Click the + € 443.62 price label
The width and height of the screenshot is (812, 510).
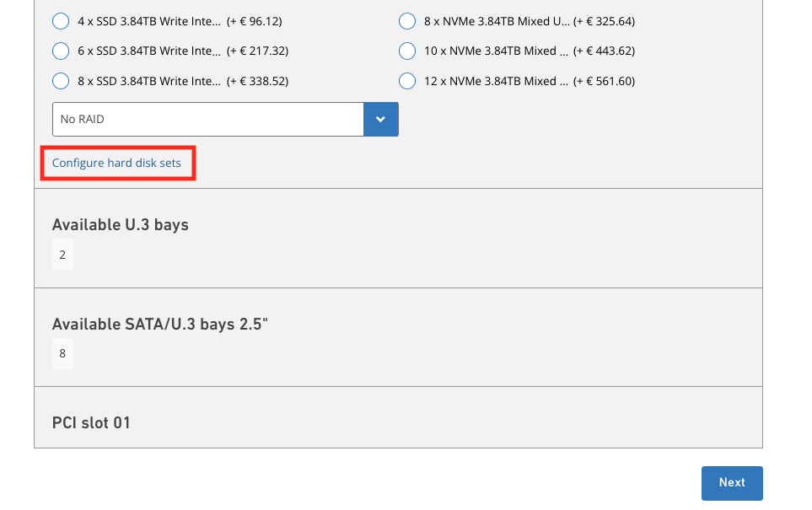[604, 51]
